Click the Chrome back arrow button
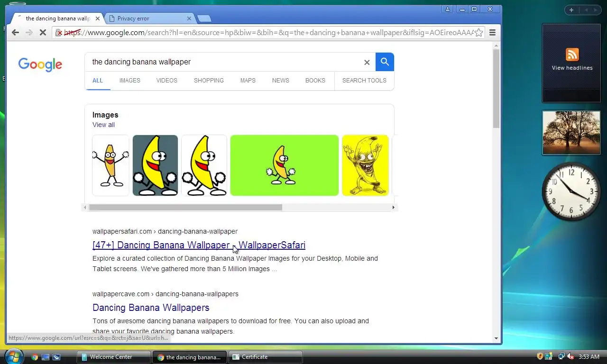 click(15, 32)
